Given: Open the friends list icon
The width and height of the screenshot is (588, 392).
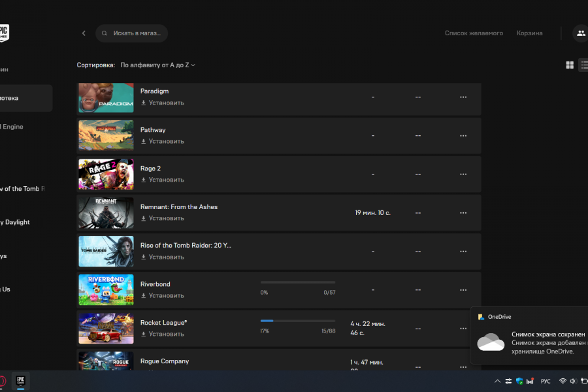Looking at the screenshot, I should [x=581, y=33].
